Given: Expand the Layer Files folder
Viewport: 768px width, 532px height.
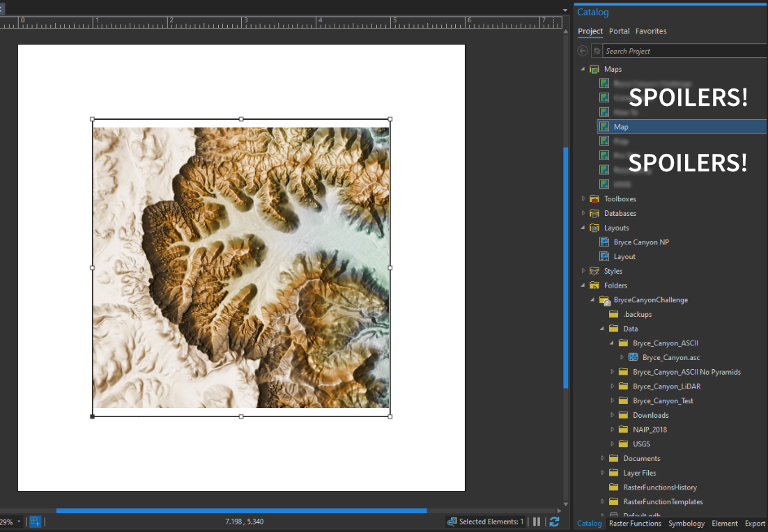Looking at the screenshot, I should [602, 473].
